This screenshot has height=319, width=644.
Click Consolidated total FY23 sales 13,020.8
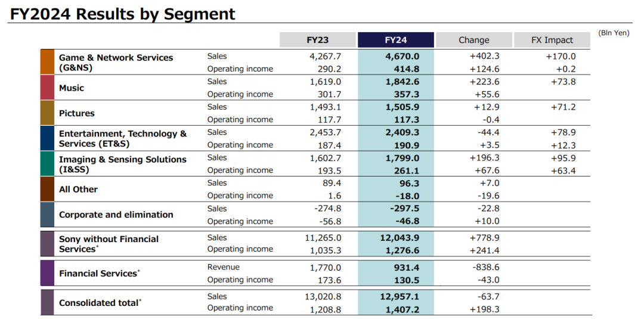(324, 297)
